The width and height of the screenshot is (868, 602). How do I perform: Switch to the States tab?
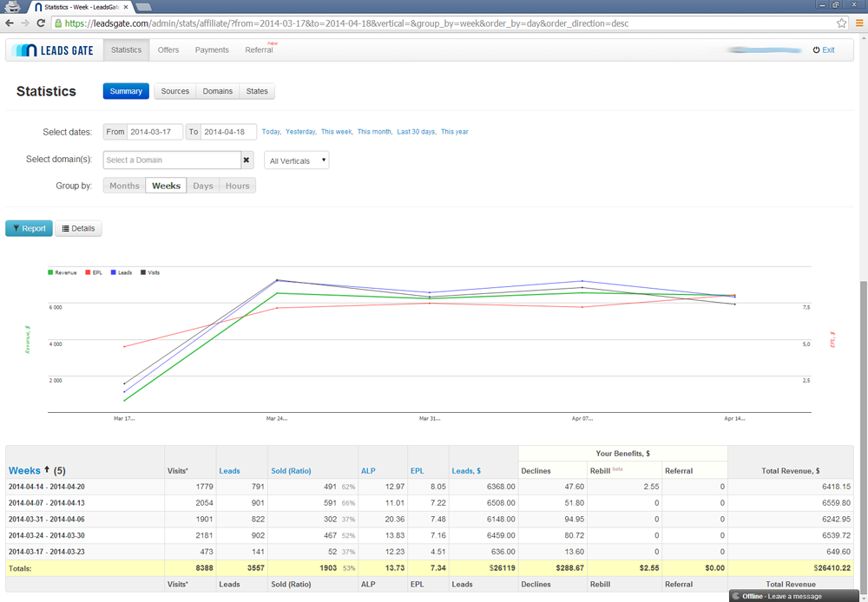coord(257,91)
